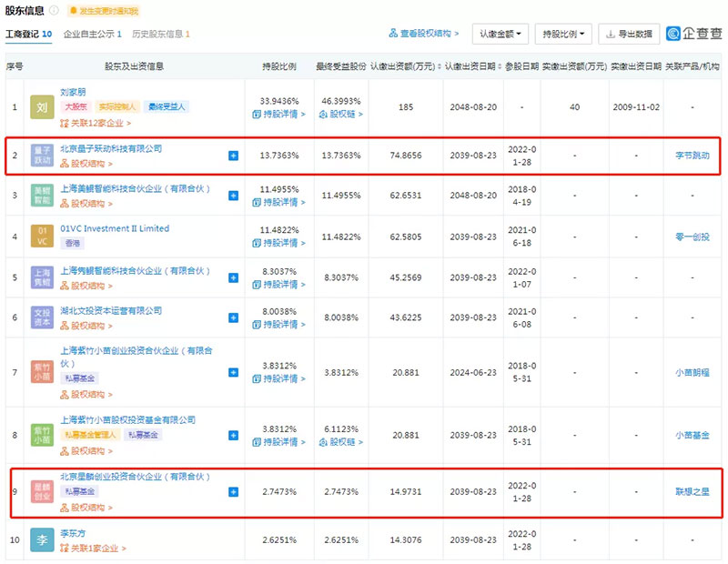Open the 零一创投 related-institution link
The width and height of the screenshot is (728, 564).
tap(693, 237)
